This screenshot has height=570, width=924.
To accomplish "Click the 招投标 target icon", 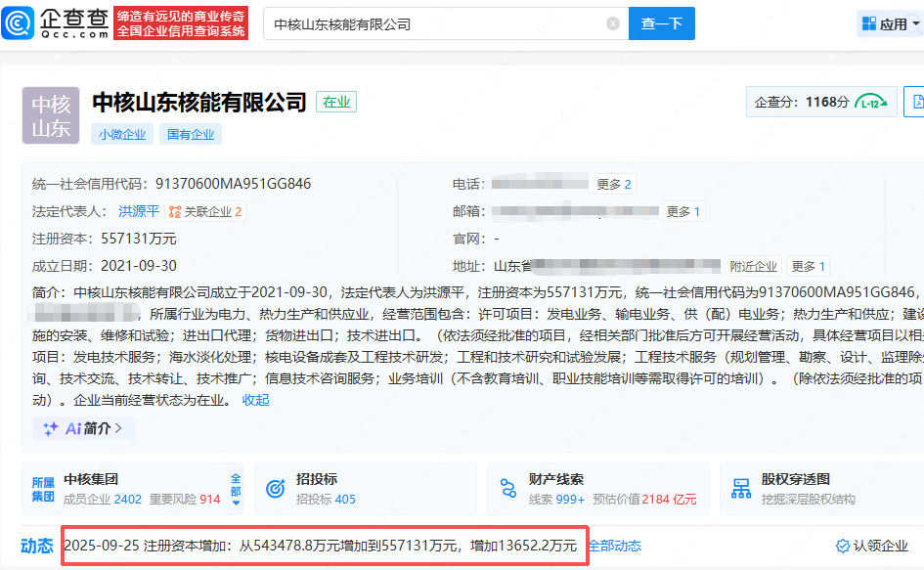I will 277,488.
